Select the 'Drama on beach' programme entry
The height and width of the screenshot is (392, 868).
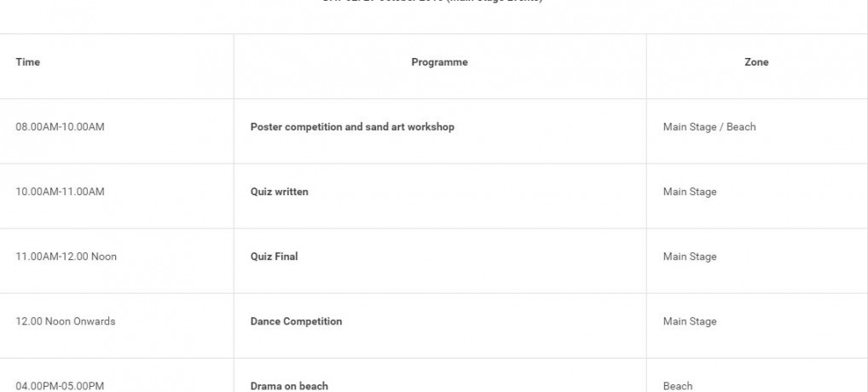[289, 386]
